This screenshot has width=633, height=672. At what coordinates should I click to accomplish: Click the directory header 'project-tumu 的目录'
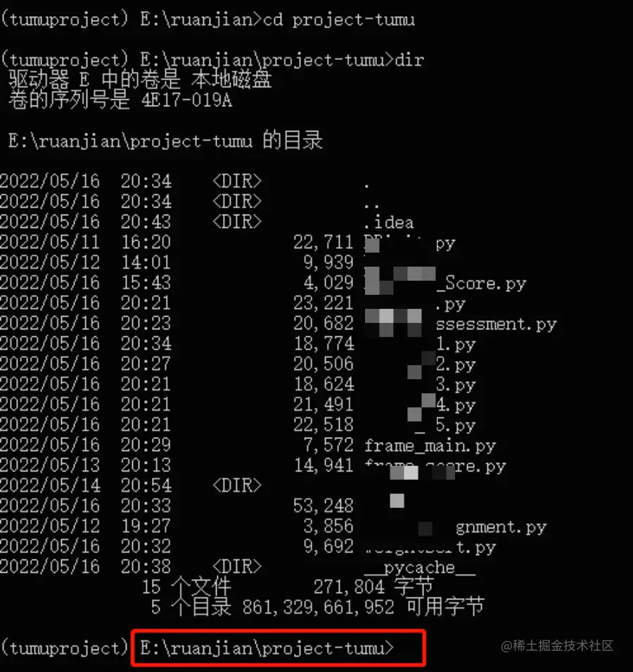226,141
